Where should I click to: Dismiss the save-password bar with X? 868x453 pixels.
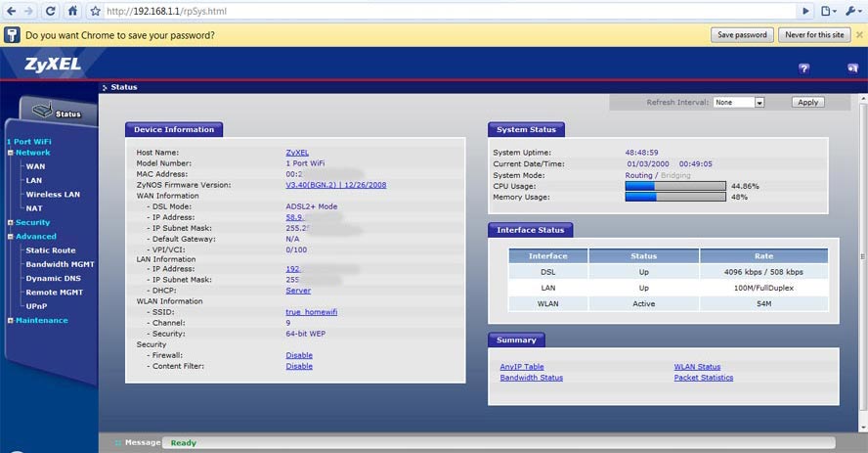click(x=859, y=35)
